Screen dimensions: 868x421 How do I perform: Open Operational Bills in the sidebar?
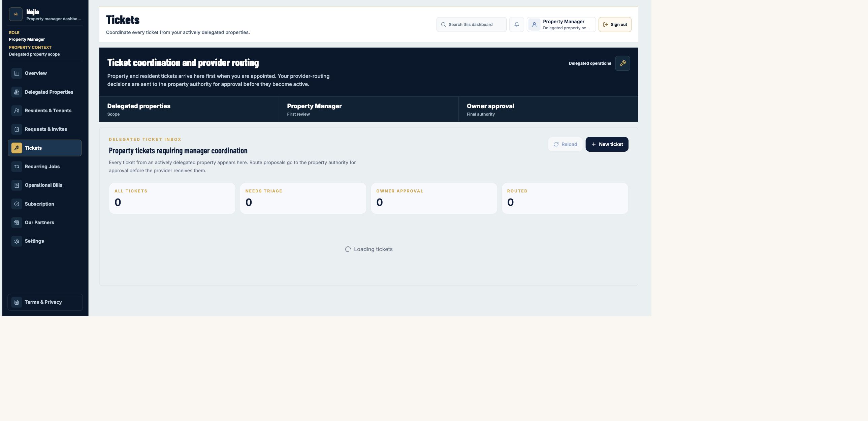pos(44,185)
